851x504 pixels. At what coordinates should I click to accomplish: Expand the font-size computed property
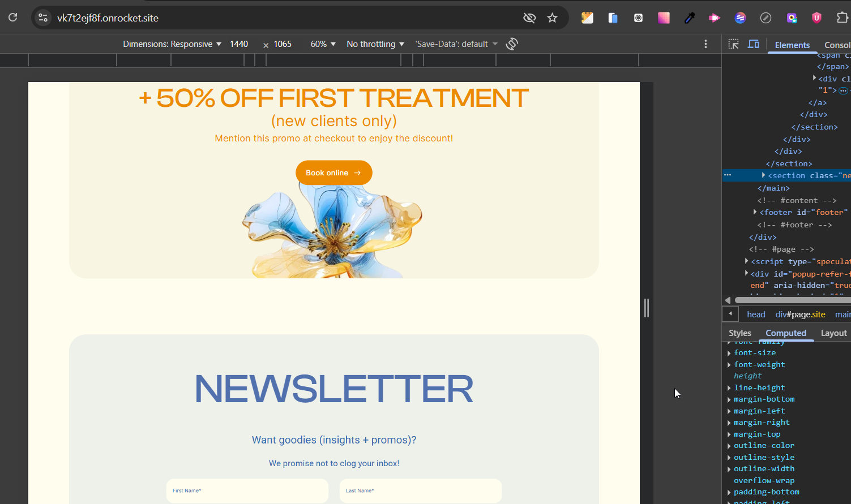pyautogui.click(x=729, y=353)
